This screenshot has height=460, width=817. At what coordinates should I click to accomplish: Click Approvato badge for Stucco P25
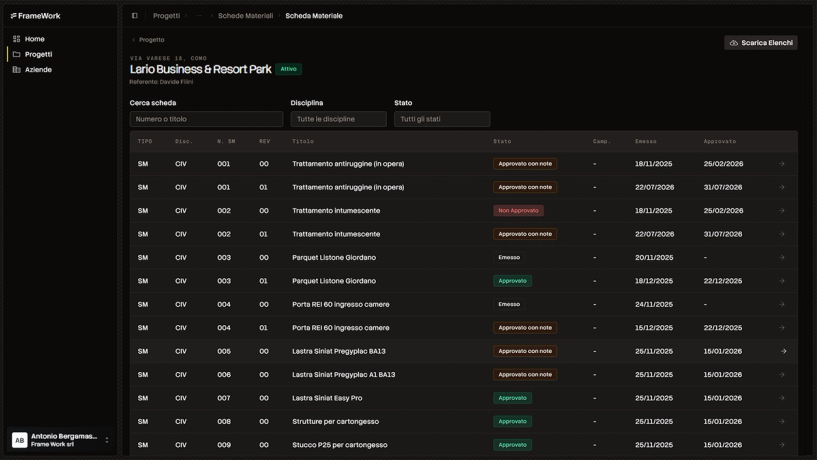(x=512, y=445)
